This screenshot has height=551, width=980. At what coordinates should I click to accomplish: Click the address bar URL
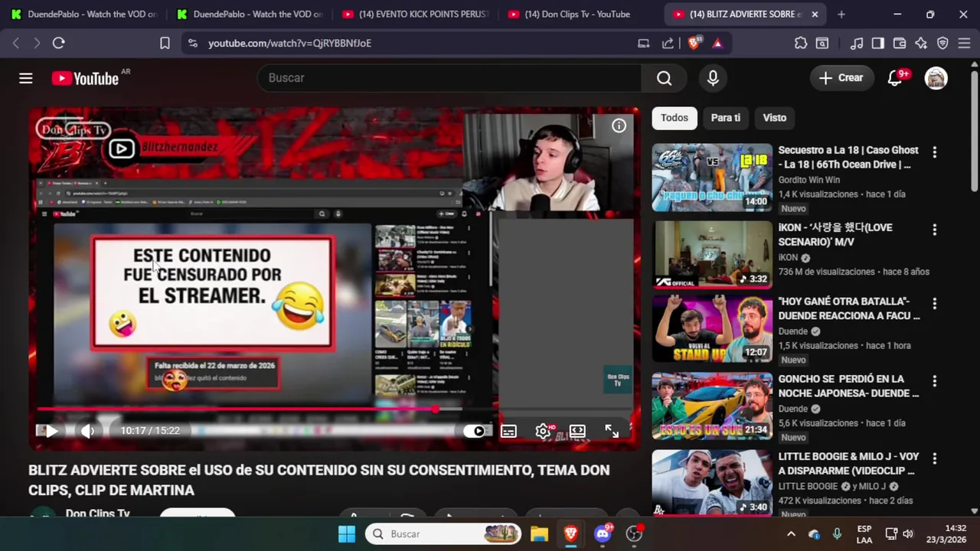point(289,44)
